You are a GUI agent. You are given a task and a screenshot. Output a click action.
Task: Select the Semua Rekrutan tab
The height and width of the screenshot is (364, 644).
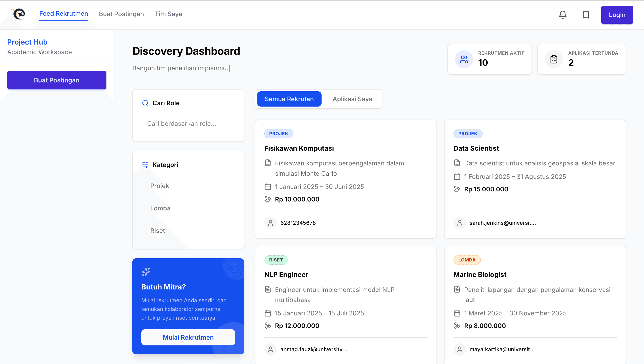[289, 99]
